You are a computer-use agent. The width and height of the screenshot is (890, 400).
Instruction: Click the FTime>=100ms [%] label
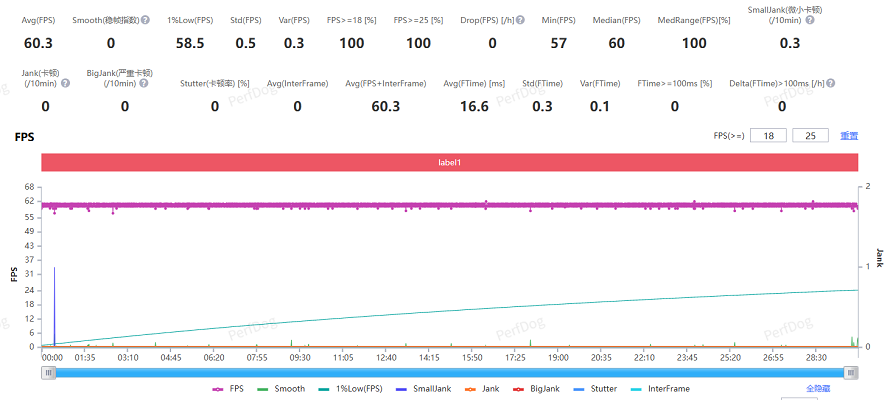(x=675, y=84)
